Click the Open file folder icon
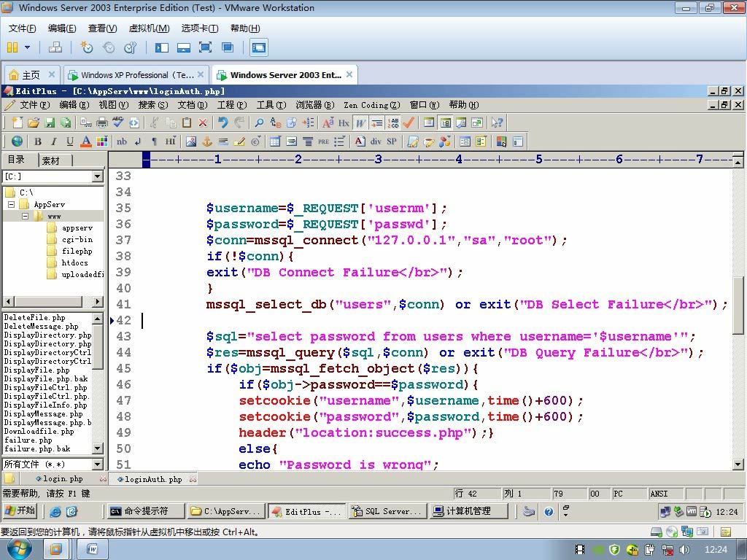The width and height of the screenshot is (747, 560). pos(34,122)
